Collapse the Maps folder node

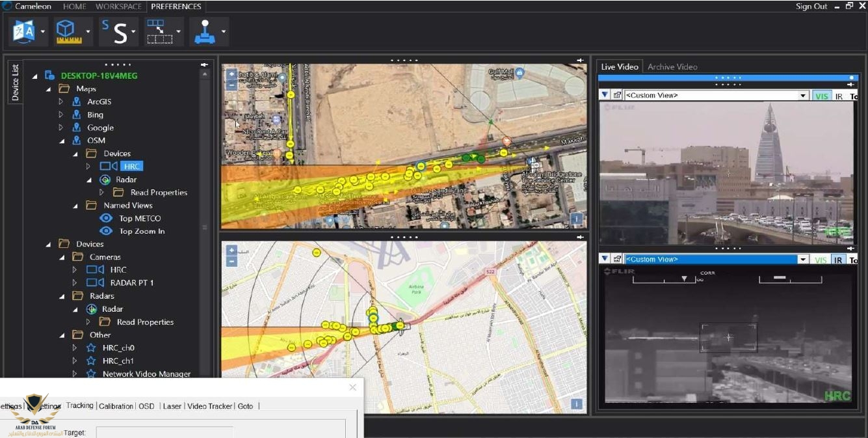coord(49,89)
